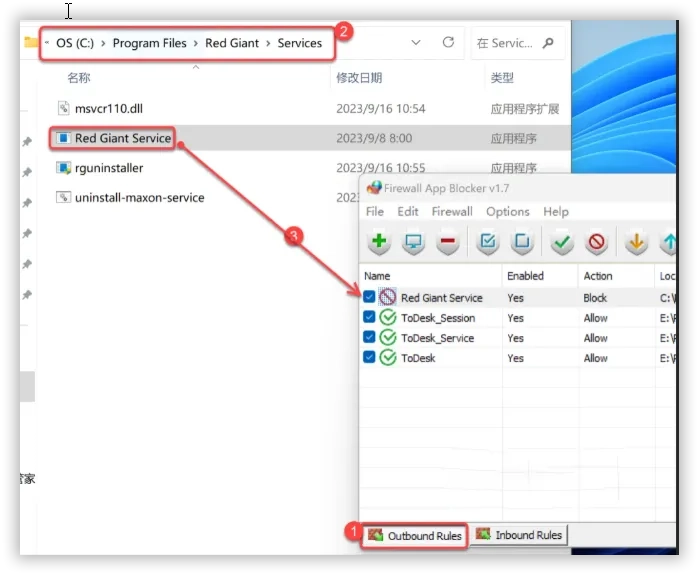Sort rules by the Action column header

point(598,276)
